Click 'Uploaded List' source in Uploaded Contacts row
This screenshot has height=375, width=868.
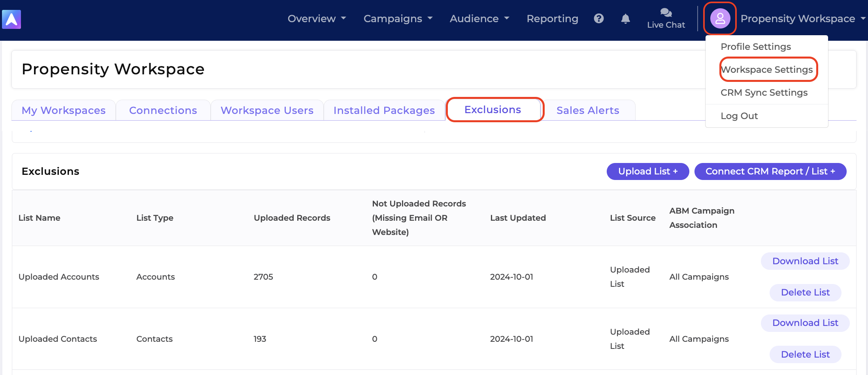coord(630,339)
